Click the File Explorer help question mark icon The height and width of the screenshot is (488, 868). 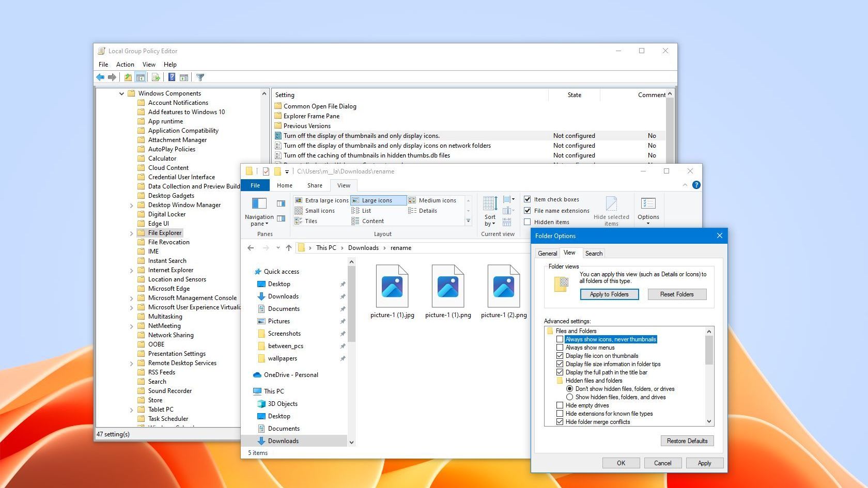click(696, 185)
